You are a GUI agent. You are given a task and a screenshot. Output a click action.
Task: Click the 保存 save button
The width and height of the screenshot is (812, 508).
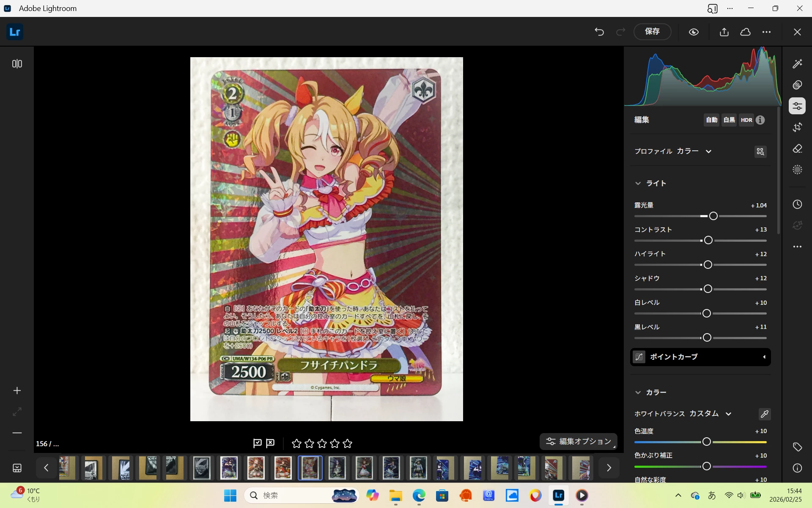(x=652, y=32)
